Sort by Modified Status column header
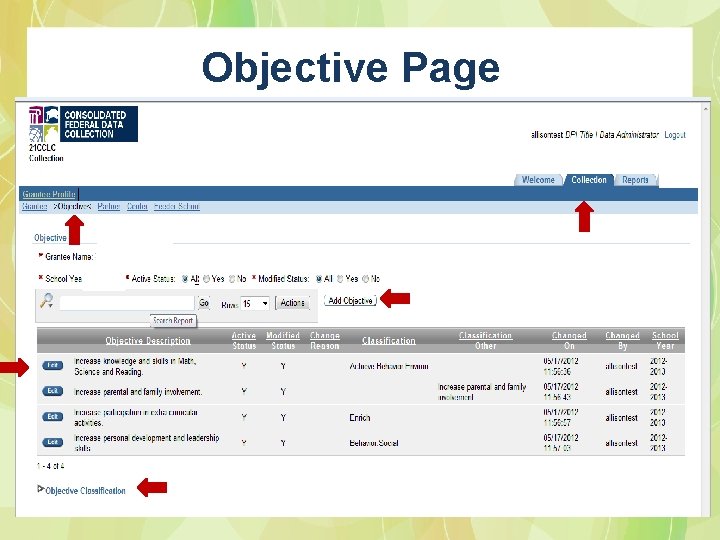This screenshot has height=540, width=720. [283, 341]
